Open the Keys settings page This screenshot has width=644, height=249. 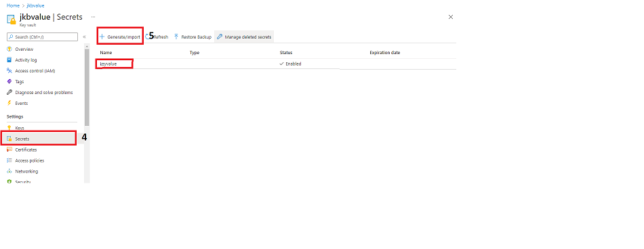20,128
